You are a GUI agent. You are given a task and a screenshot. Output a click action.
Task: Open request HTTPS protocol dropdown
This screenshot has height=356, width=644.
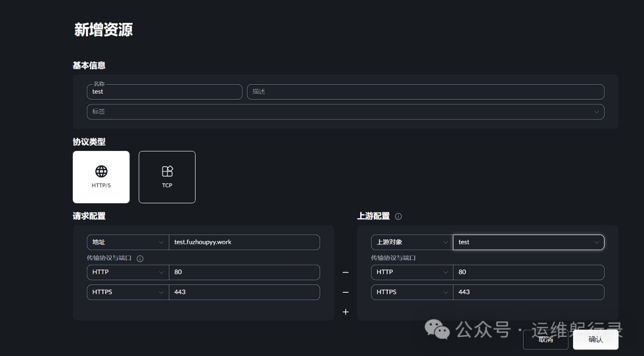(x=128, y=292)
